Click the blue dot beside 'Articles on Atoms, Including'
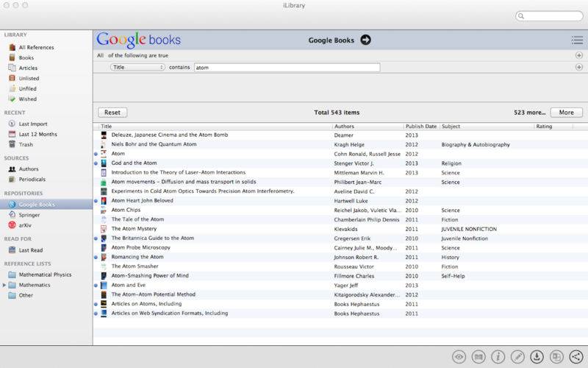Viewport: 588px width, 368px height. 96,304
